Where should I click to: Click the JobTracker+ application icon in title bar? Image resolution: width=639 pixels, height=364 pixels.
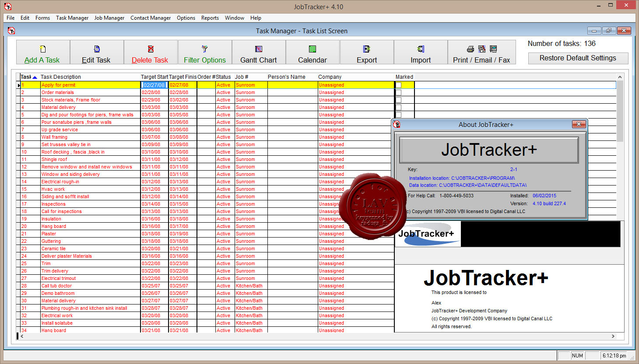7,6
